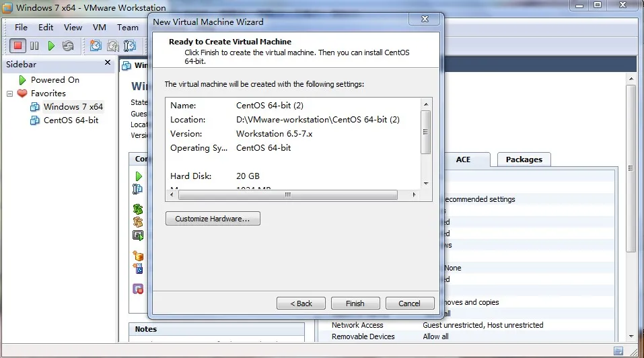This screenshot has width=644, height=358.
Task: Click the VM icon on the Win tab
Action: pyautogui.click(x=127, y=66)
